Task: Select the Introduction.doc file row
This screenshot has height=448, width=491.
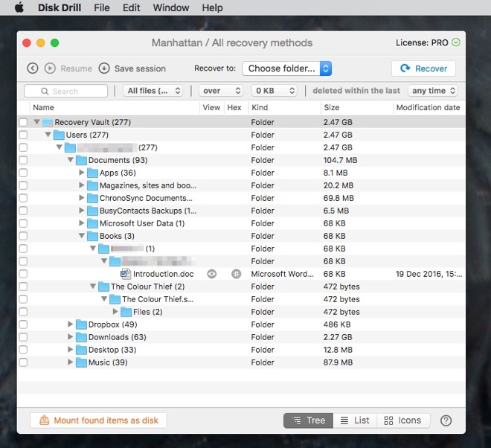Action: coord(242,274)
